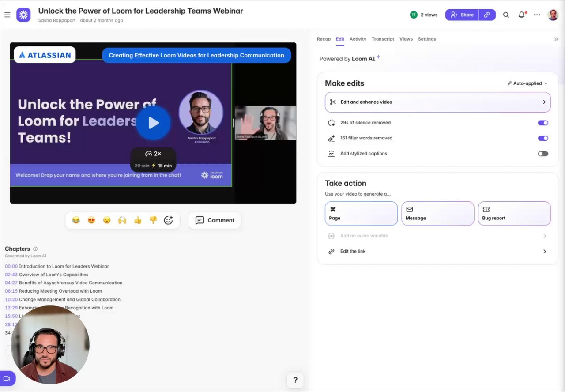Click the Chapters info icon
The image size is (565, 392).
pos(35,249)
